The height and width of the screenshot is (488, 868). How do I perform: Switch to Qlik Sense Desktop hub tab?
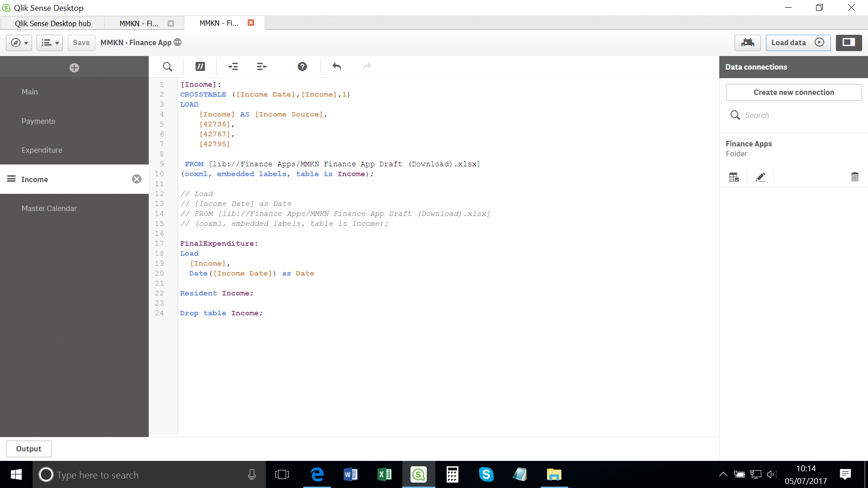pos(52,23)
